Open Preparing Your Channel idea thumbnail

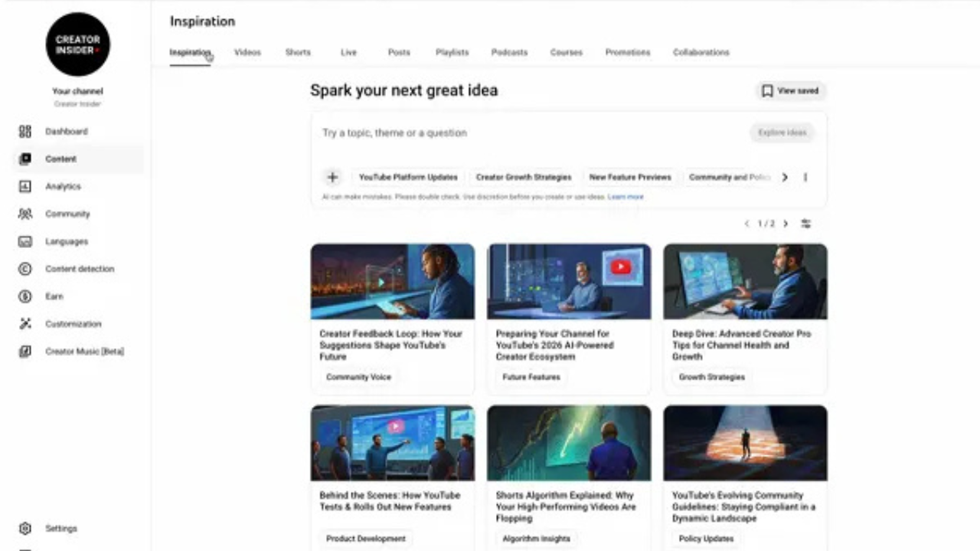(569, 282)
